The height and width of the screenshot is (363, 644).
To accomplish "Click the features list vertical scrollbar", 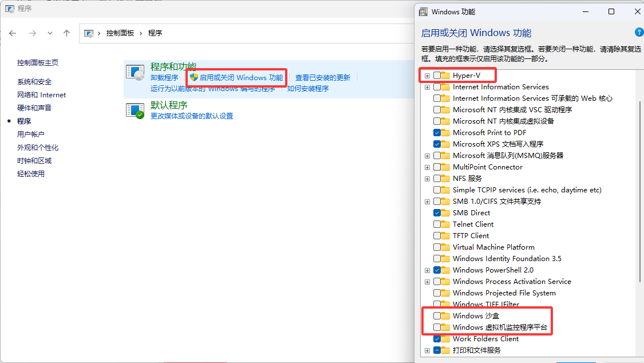I will pos(641,191).
